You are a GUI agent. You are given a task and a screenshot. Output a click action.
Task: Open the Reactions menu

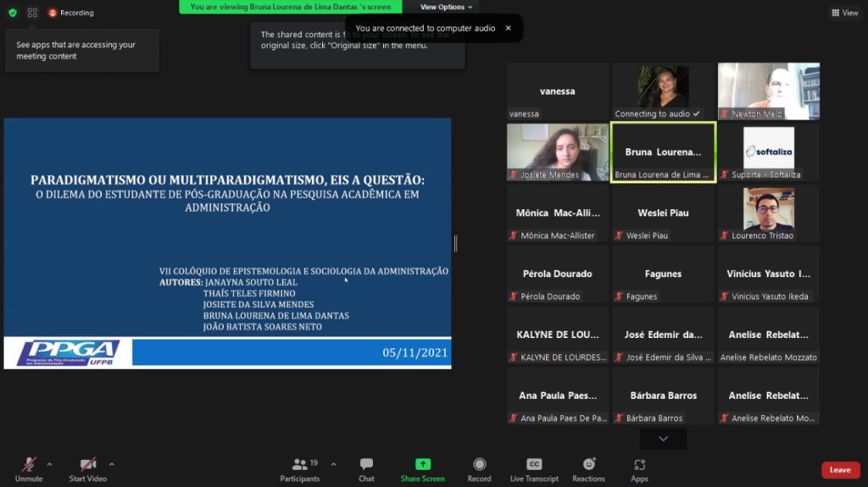tap(588, 464)
